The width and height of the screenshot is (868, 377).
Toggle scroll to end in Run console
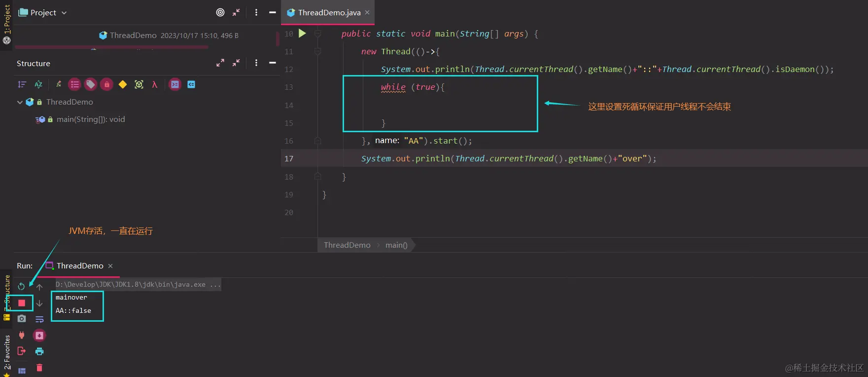tap(39, 336)
